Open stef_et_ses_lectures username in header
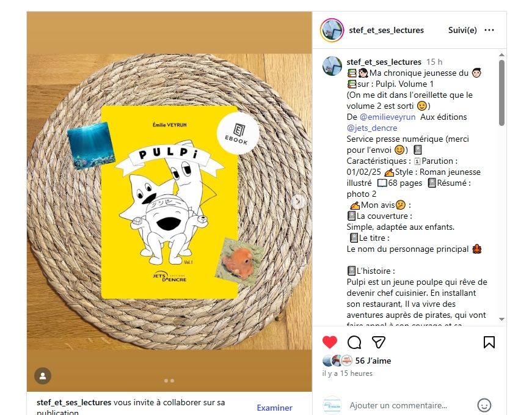Viewport: 532px width, 415px height. [x=386, y=30]
